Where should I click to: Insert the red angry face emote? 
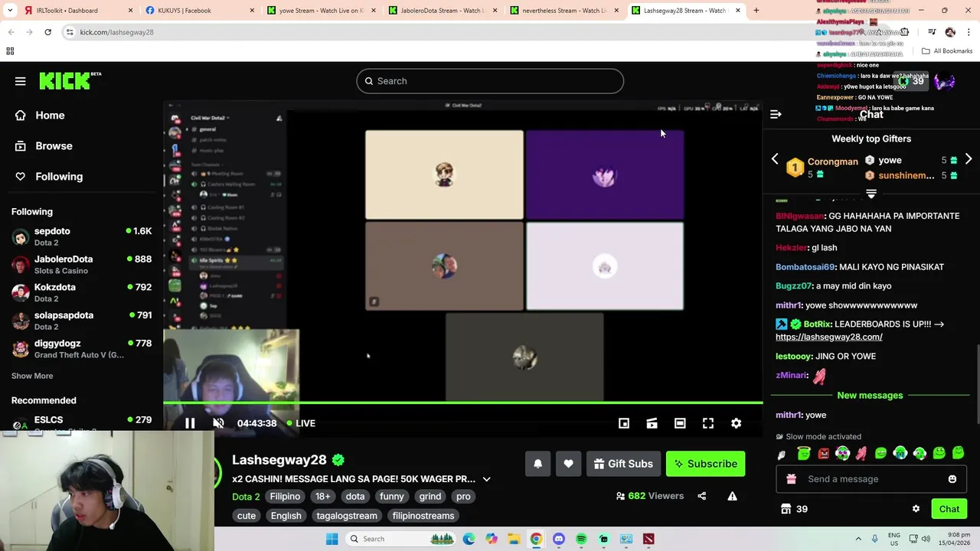tap(823, 454)
